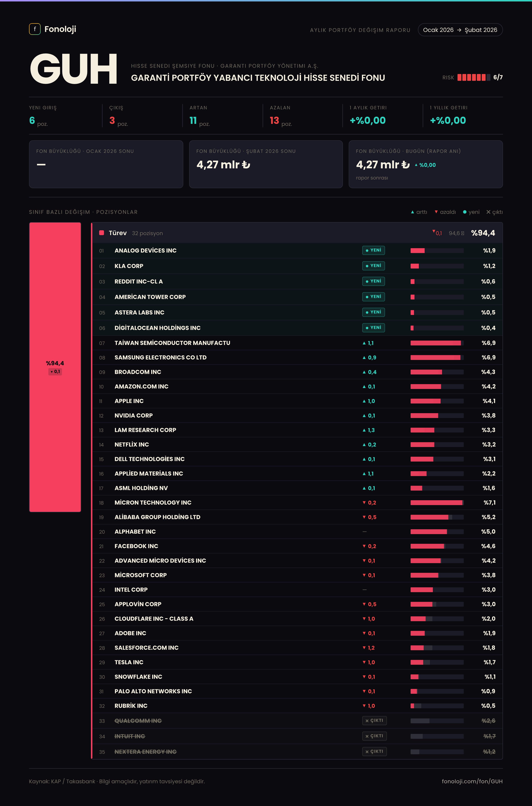532x806 pixels.
Task: Click the YENİ badge on KLA Corp
Action: [x=373, y=266]
